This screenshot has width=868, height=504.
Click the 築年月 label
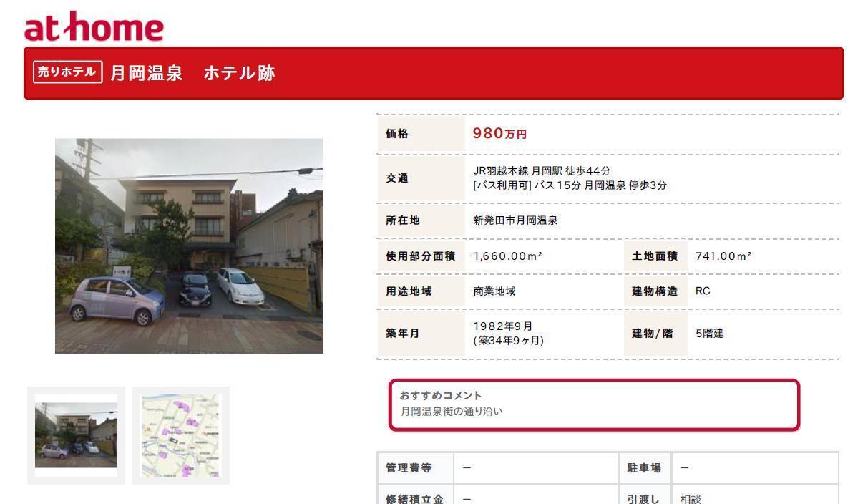click(x=403, y=334)
